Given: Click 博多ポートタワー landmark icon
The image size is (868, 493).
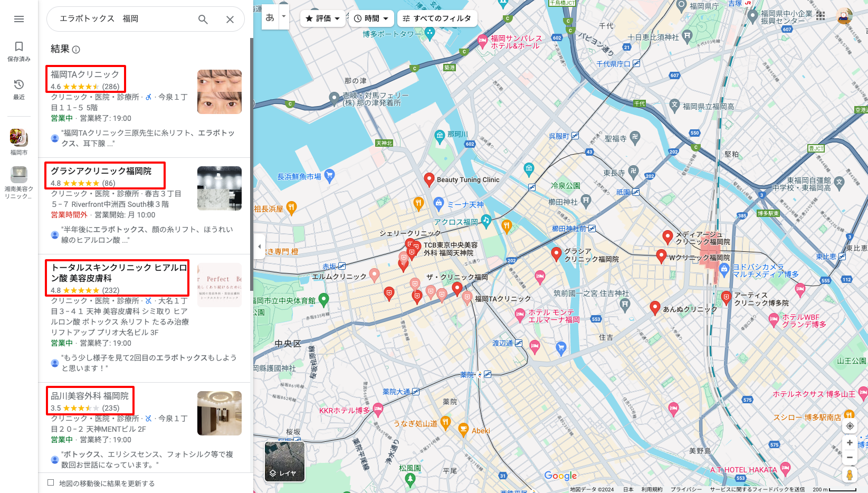Looking at the screenshot, I should [x=430, y=34].
